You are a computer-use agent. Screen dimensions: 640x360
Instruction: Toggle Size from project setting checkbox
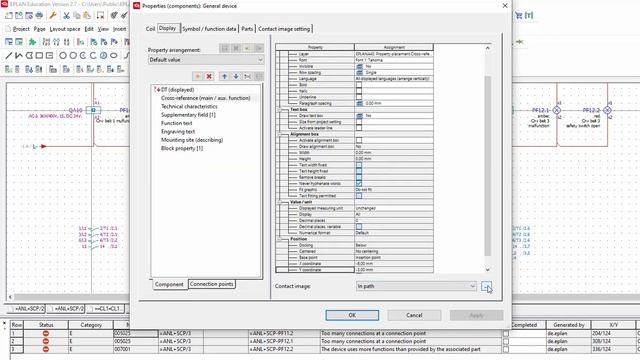click(x=359, y=122)
